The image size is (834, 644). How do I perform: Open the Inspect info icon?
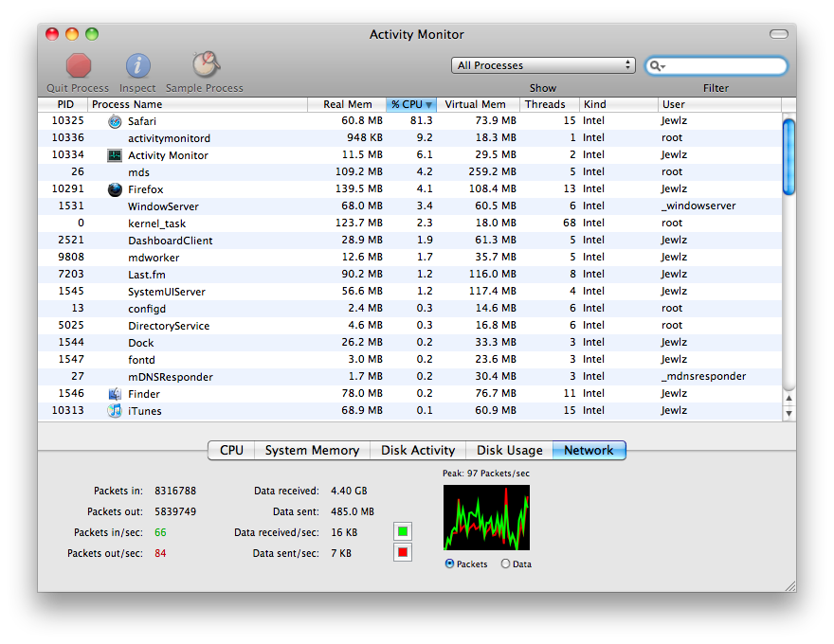click(x=137, y=66)
